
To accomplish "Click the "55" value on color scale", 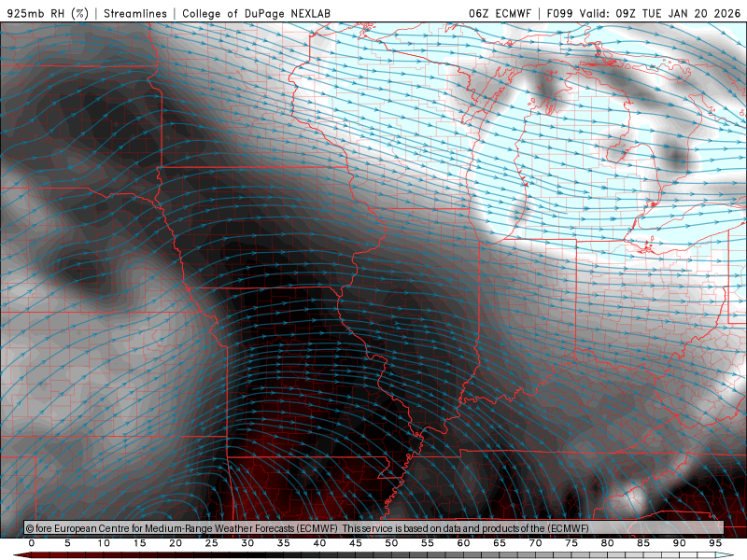I will [428, 543].
